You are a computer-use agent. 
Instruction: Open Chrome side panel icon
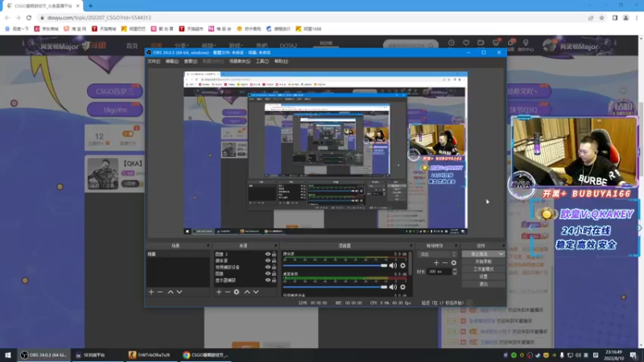(x=615, y=18)
